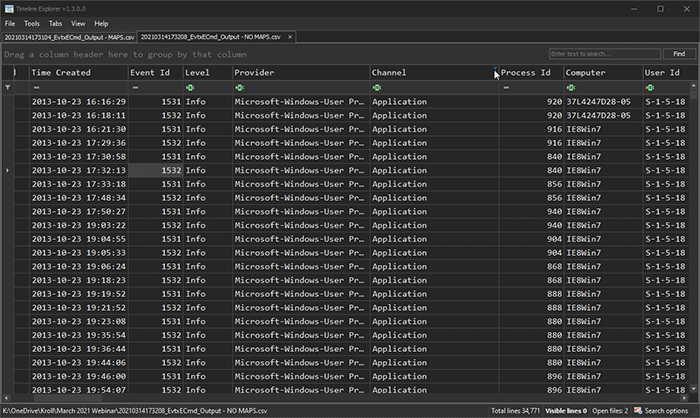Image resolution: width=700 pixels, height=418 pixels.
Task: Select computer IE8Win7 in 17:50:27 row
Action: (x=603, y=212)
